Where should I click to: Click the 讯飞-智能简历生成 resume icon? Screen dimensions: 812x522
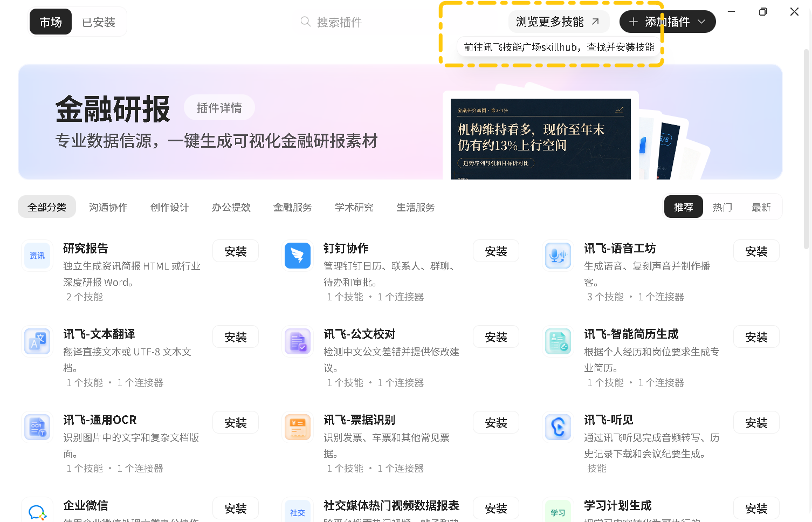click(x=558, y=341)
